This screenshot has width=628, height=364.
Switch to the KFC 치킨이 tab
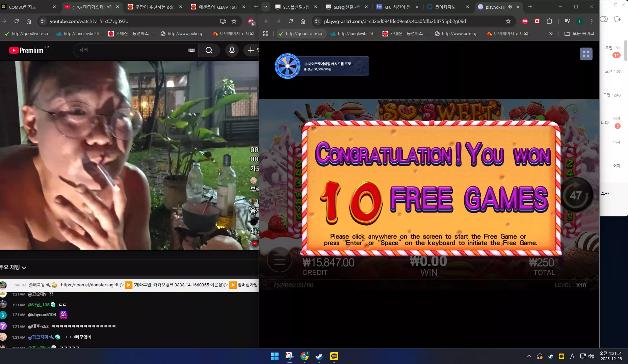coord(397,7)
